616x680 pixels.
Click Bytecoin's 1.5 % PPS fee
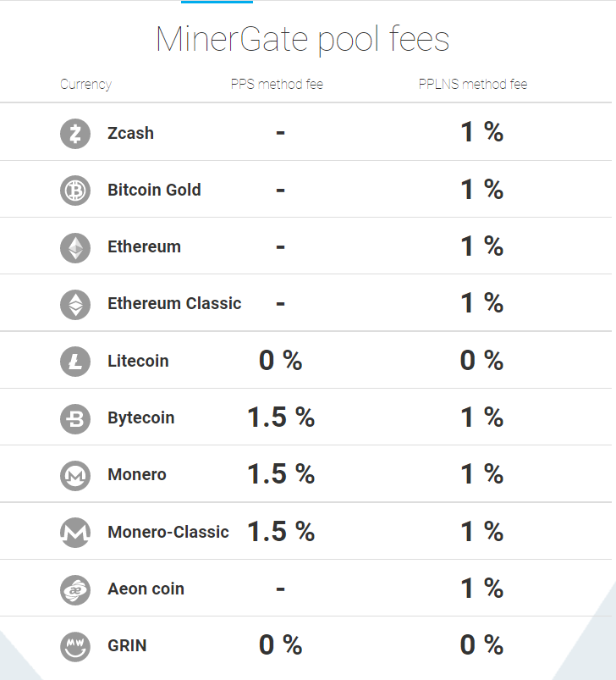(x=281, y=417)
